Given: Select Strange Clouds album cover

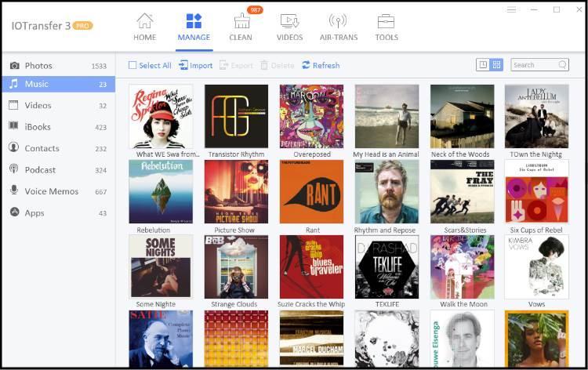Looking at the screenshot, I should (x=236, y=267).
